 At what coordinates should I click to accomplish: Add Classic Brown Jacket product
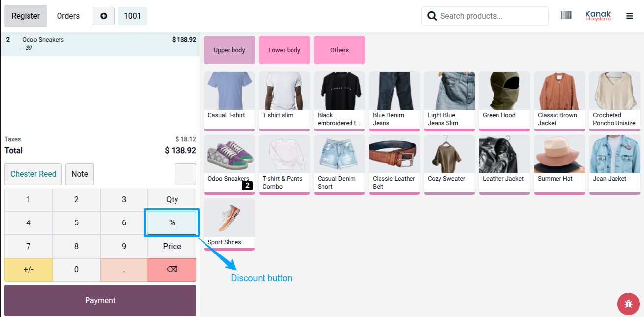[x=559, y=101]
